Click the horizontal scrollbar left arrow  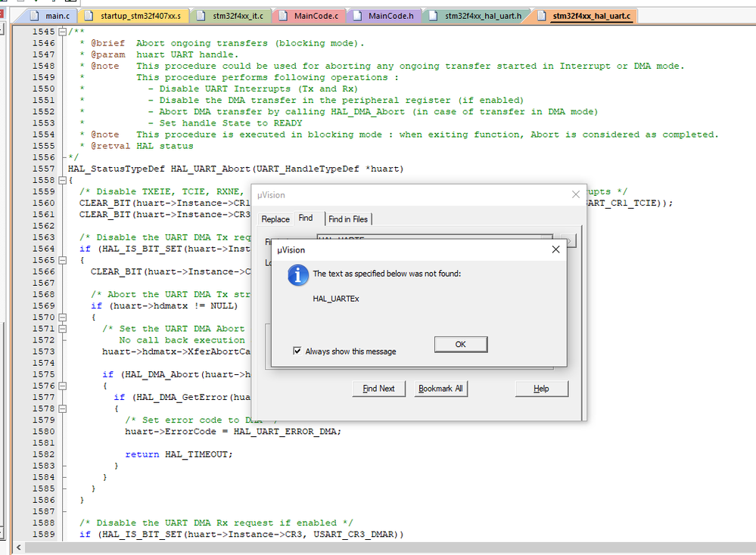point(19,547)
